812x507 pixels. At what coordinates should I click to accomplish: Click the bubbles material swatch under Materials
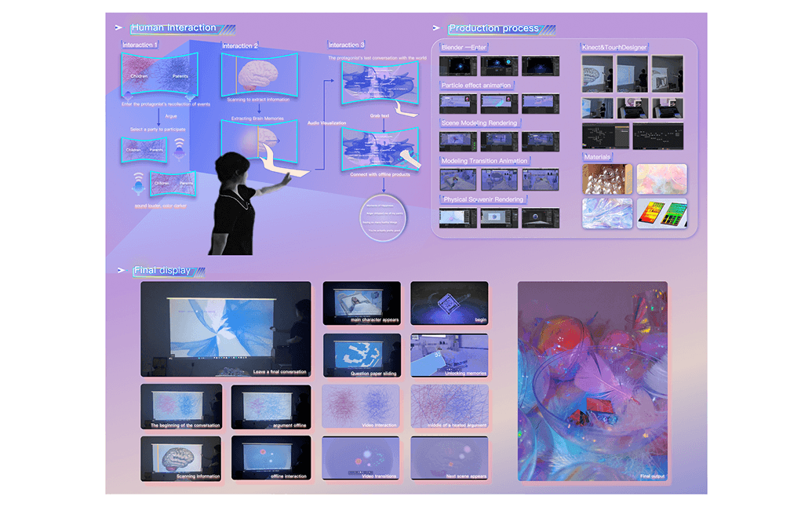tap(607, 179)
